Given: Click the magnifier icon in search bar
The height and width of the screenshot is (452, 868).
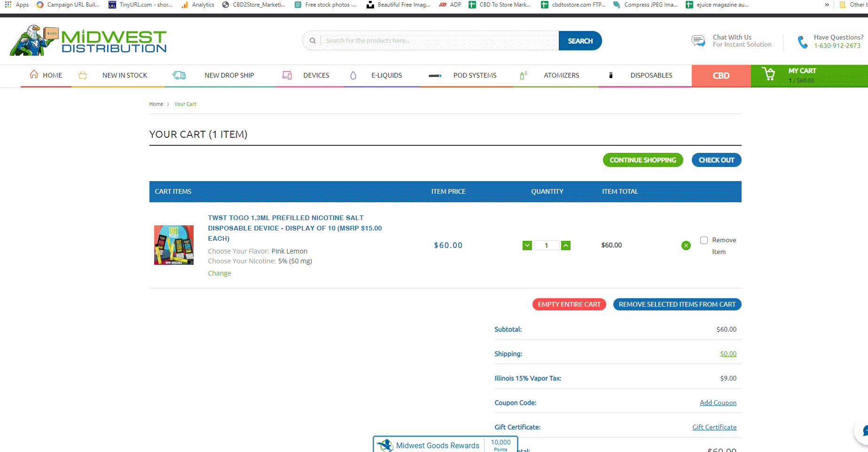Looking at the screenshot, I should 313,41.
